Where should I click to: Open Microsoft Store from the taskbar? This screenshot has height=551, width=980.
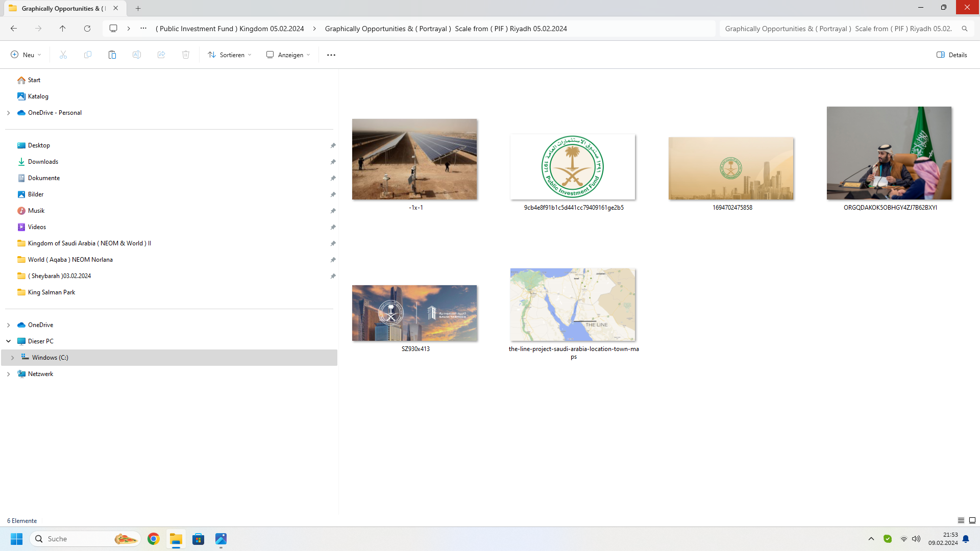pos(199,539)
